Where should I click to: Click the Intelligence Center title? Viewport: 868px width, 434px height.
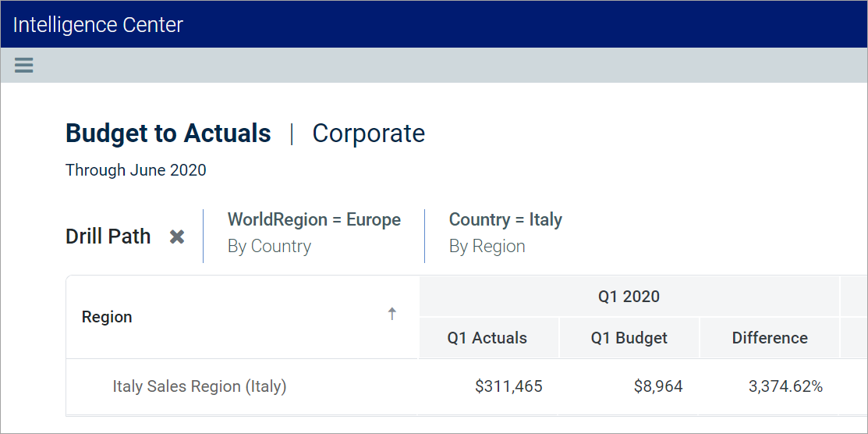pos(98,25)
